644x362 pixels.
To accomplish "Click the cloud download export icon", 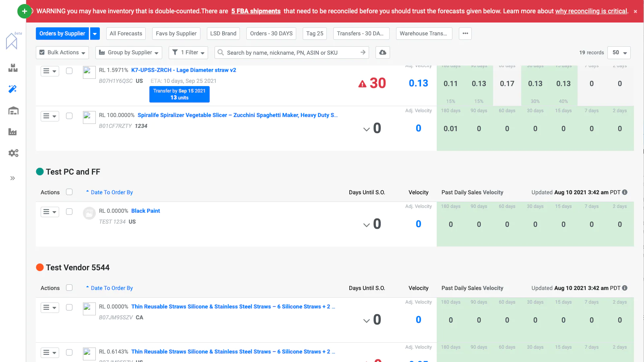I will point(382,53).
